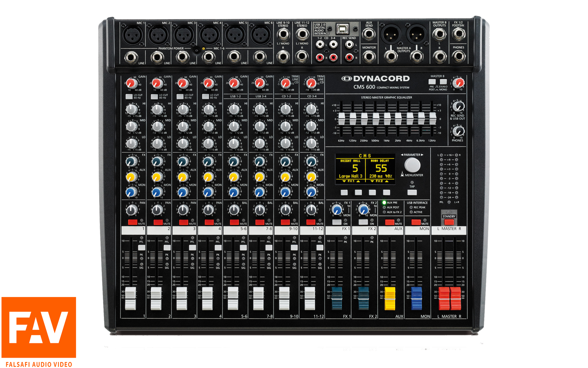Click the REC SEND & USB OUT knob
Screen dimensions: 588x368
pos(458,107)
